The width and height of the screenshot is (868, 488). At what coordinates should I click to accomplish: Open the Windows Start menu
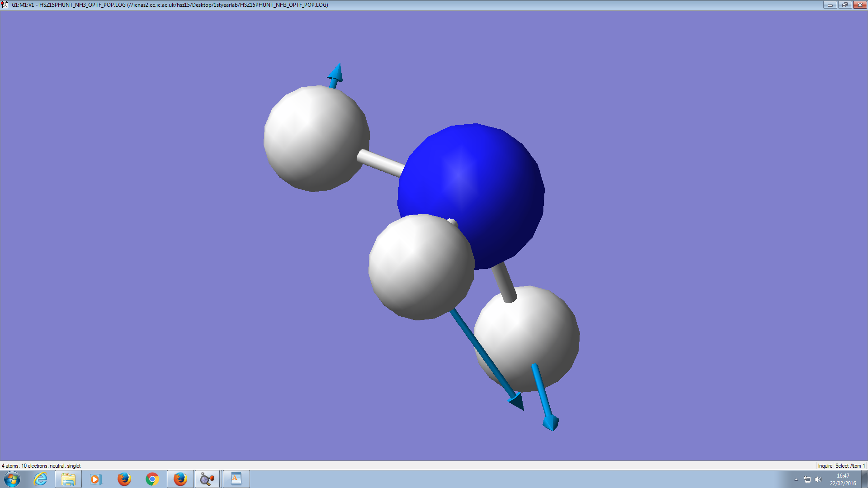(12, 479)
